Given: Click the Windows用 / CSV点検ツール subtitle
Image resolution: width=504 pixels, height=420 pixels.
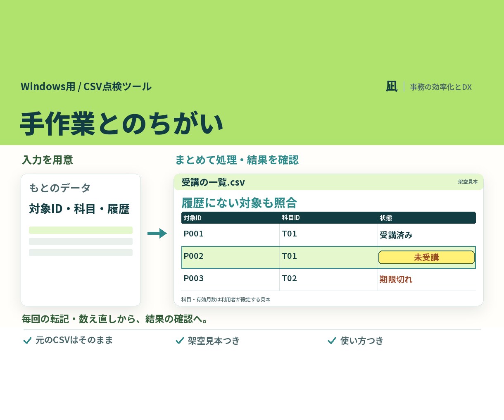Looking at the screenshot, I should (86, 86).
